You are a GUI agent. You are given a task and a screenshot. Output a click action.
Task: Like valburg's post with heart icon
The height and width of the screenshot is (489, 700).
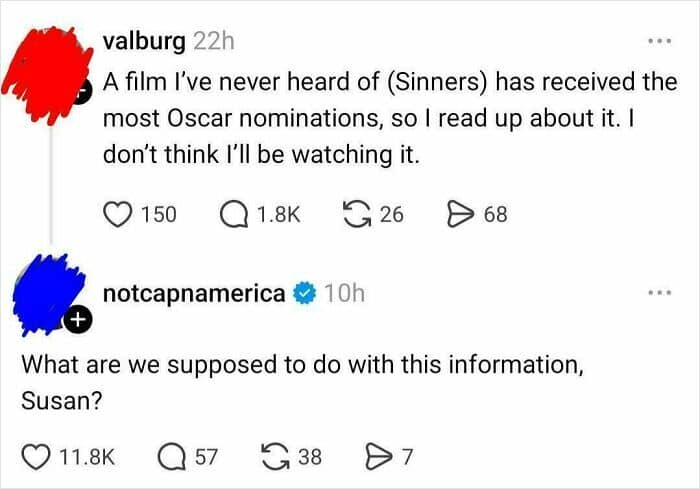coord(119,213)
